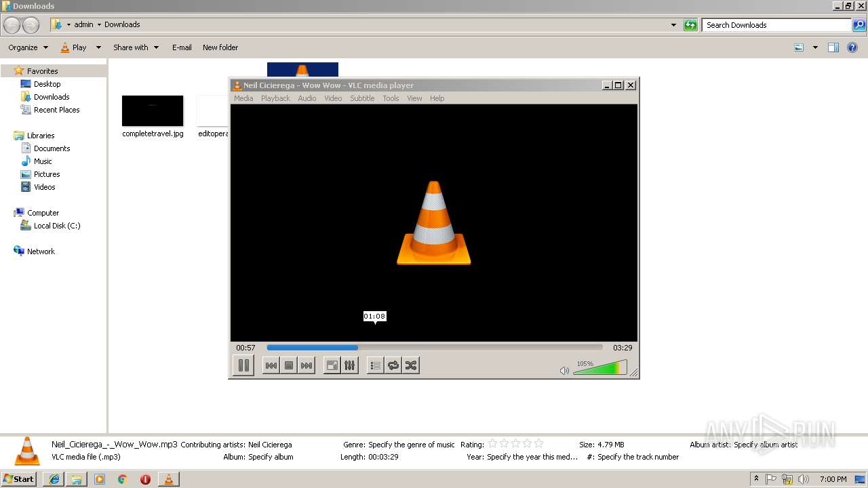Screen dimensions: 868x488
Task: Click the taskbar clock 7:00 PM
Action: (x=833, y=479)
